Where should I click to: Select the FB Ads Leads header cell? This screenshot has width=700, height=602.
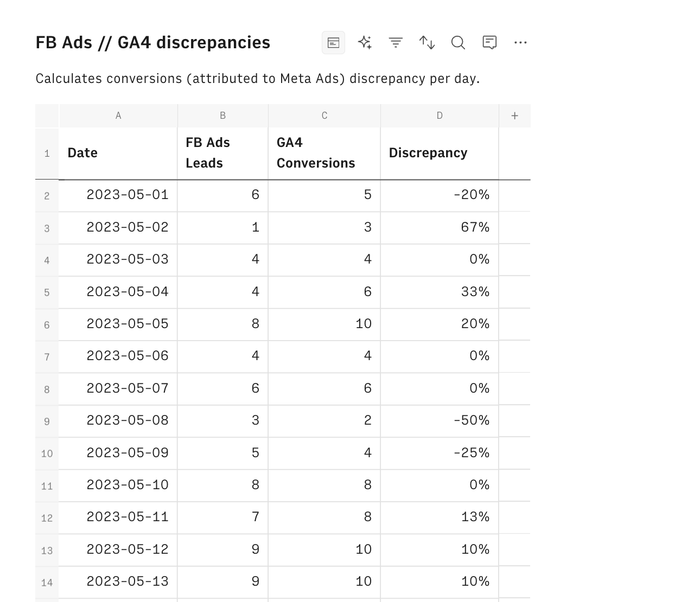[223, 153]
